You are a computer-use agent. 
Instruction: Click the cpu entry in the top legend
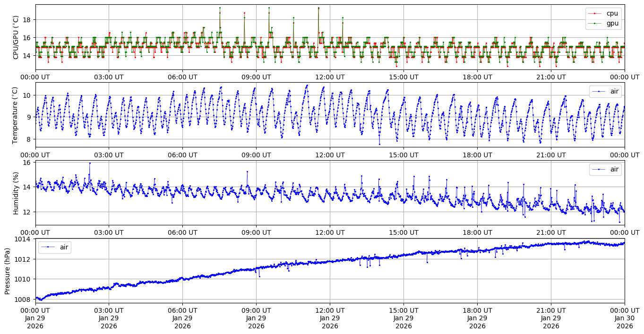pyautogui.click(x=612, y=13)
